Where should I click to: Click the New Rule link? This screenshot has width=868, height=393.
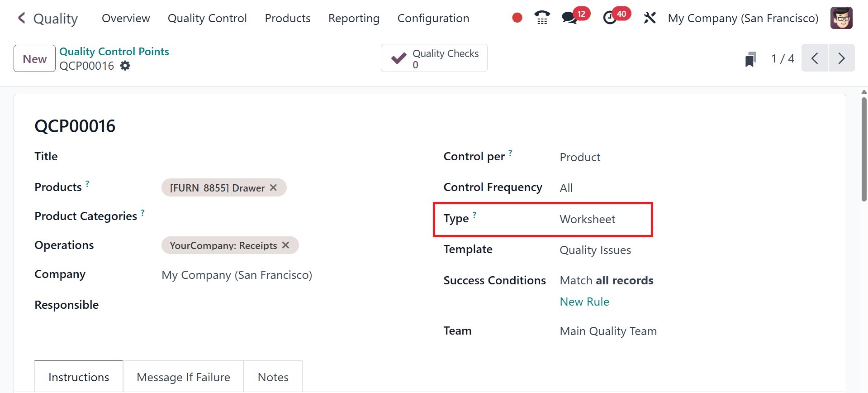pyautogui.click(x=584, y=302)
